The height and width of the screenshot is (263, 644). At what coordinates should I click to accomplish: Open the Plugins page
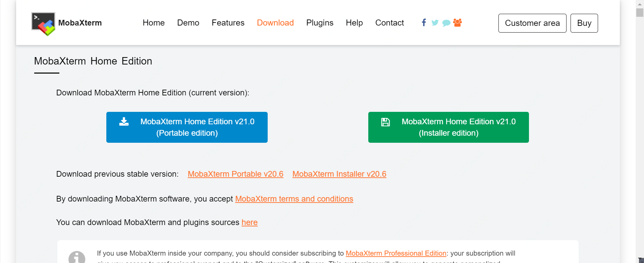coord(320,23)
